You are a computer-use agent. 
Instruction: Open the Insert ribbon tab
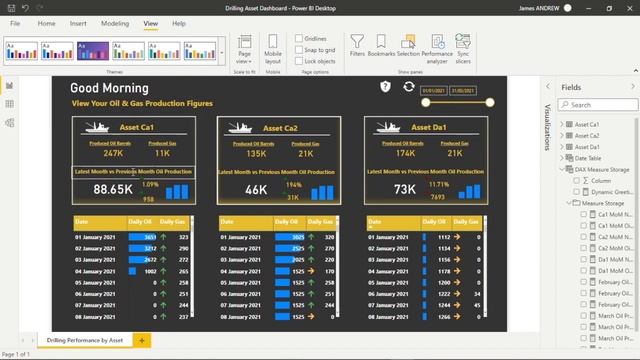(78, 24)
